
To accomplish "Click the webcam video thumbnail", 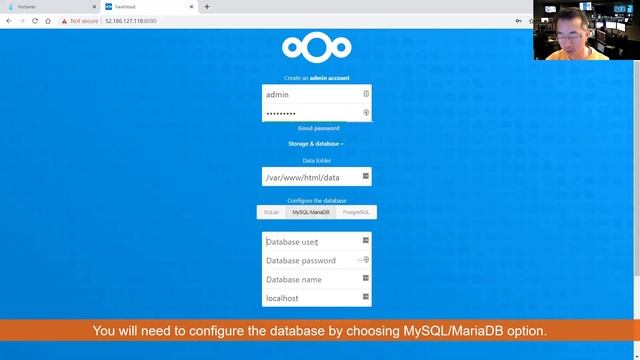I will [587, 30].
